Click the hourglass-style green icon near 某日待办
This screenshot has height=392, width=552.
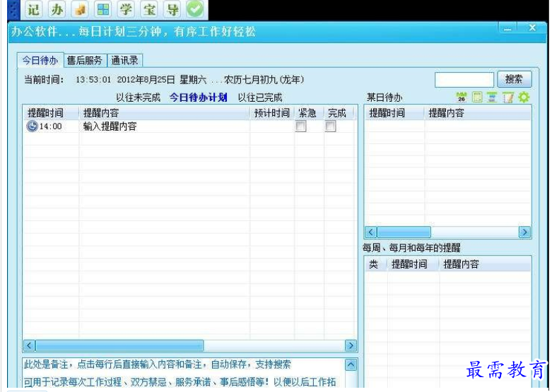click(492, 97)
